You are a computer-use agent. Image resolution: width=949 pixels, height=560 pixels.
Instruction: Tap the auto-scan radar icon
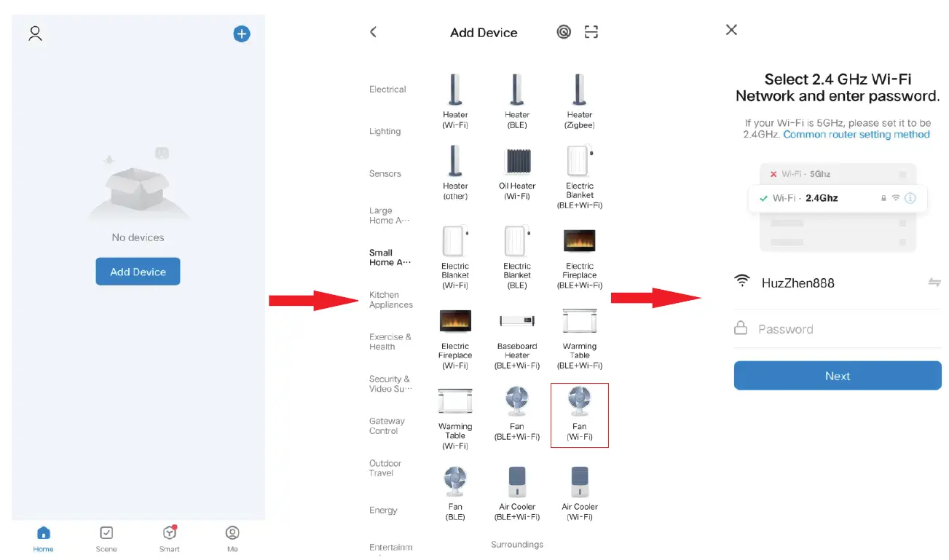[564, 32]
